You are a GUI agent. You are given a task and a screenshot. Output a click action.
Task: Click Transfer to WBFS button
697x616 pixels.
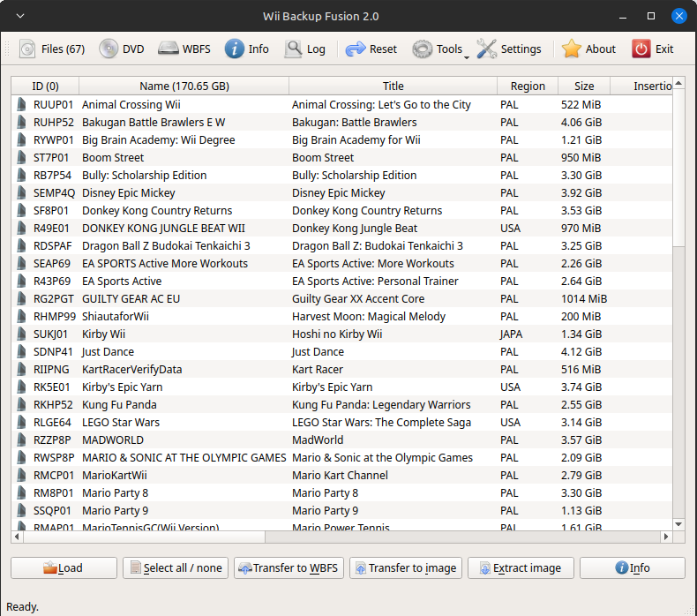289,567
